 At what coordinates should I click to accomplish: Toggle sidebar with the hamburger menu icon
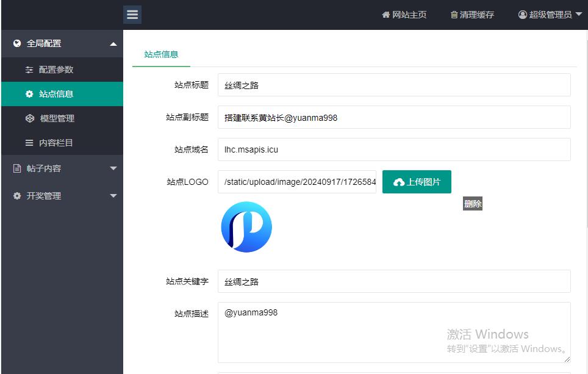pyautogui.click(x=132, y=15)
